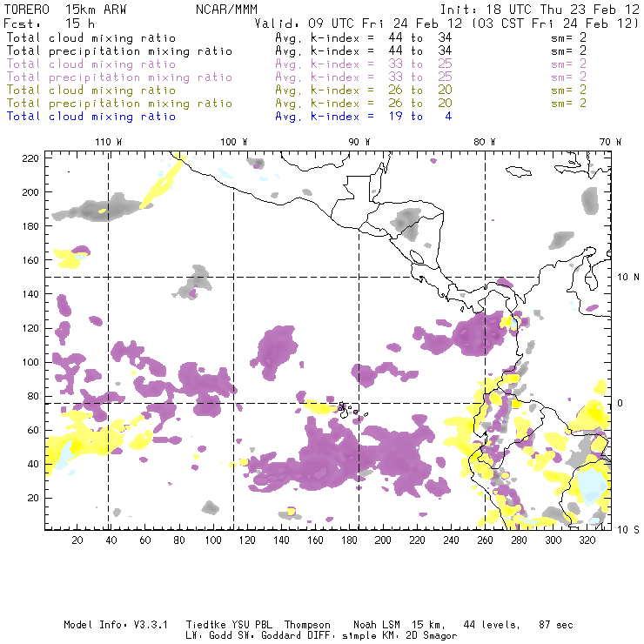Viewport: 644px width, 644px height.
Task: Click 'Noah LSM' in the model info footer
Action: point(377,625)
